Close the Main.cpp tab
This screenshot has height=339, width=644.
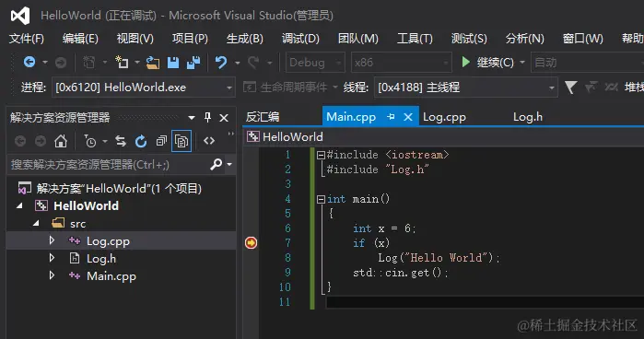tap(408, 117)
